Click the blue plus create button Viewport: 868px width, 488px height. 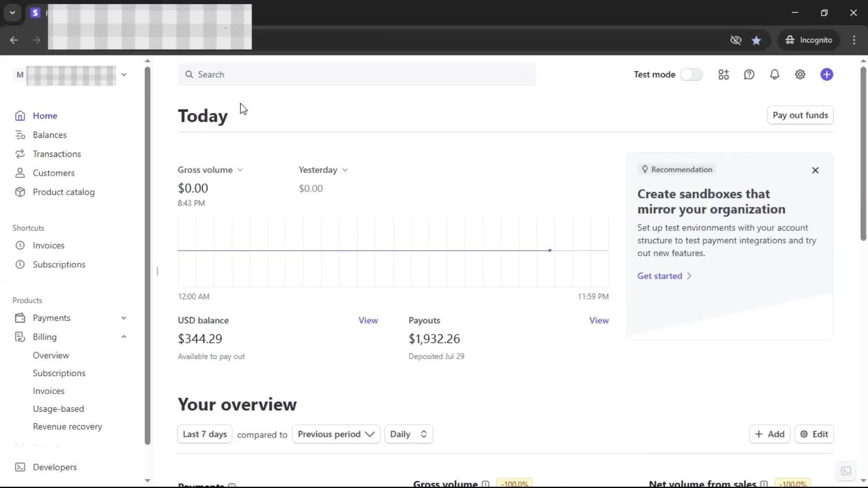coord(826,75)
